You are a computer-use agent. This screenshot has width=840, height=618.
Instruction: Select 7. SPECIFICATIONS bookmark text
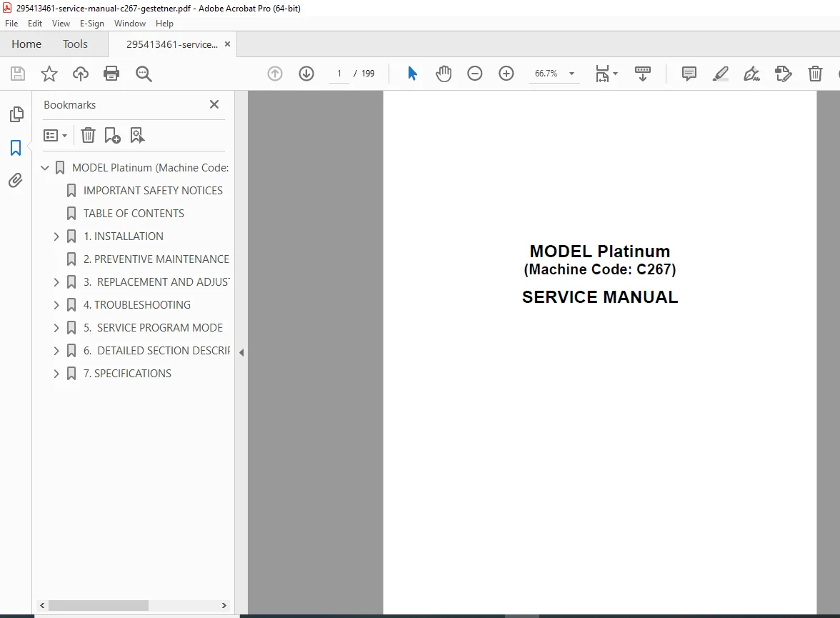pyautogui.click(x=127, y=374)
